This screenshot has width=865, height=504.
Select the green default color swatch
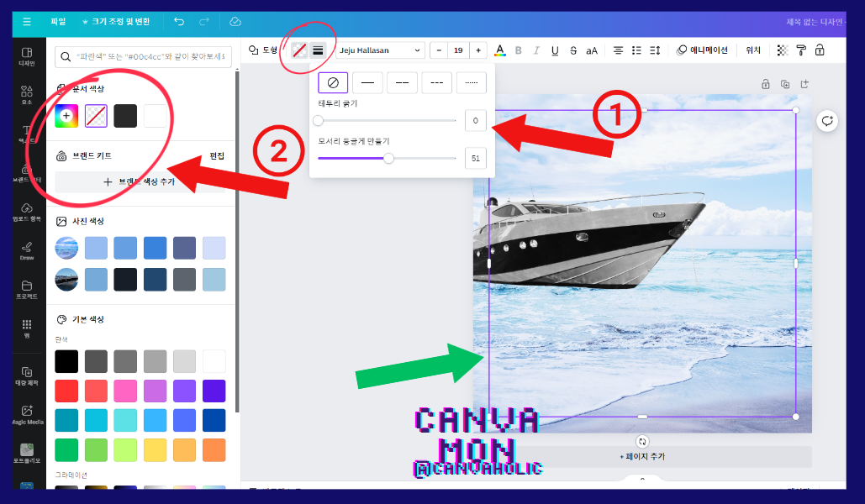pos(66,450)
